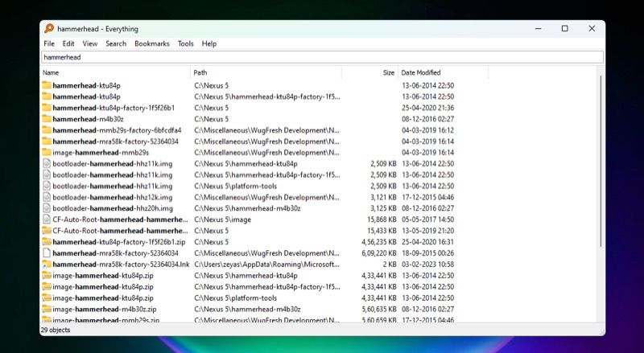Select bootloader-hammerhead-hhz11k.img in C:\Nexus 5\hammerhead-ktu84p
This screenshot has height=353, width=644.
click(x=113, y=164)
